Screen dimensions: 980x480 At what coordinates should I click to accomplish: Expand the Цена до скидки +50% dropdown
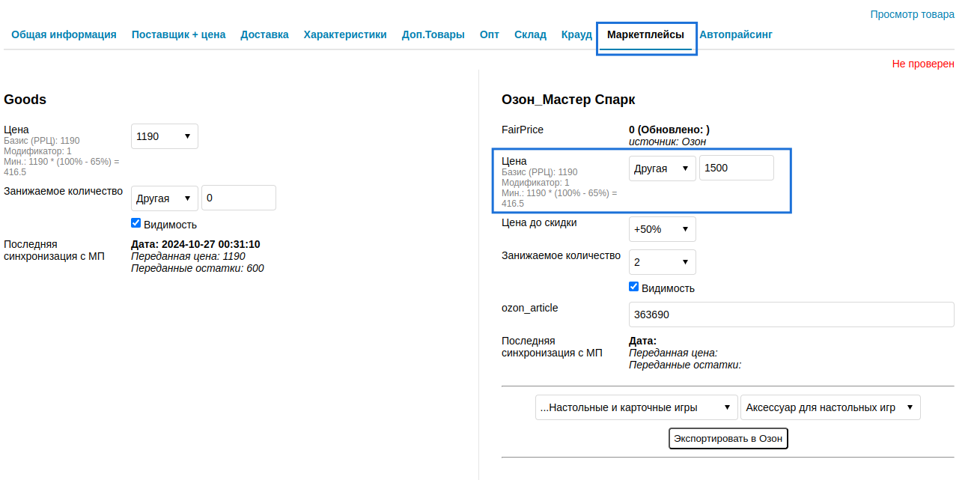coord(662,229)
